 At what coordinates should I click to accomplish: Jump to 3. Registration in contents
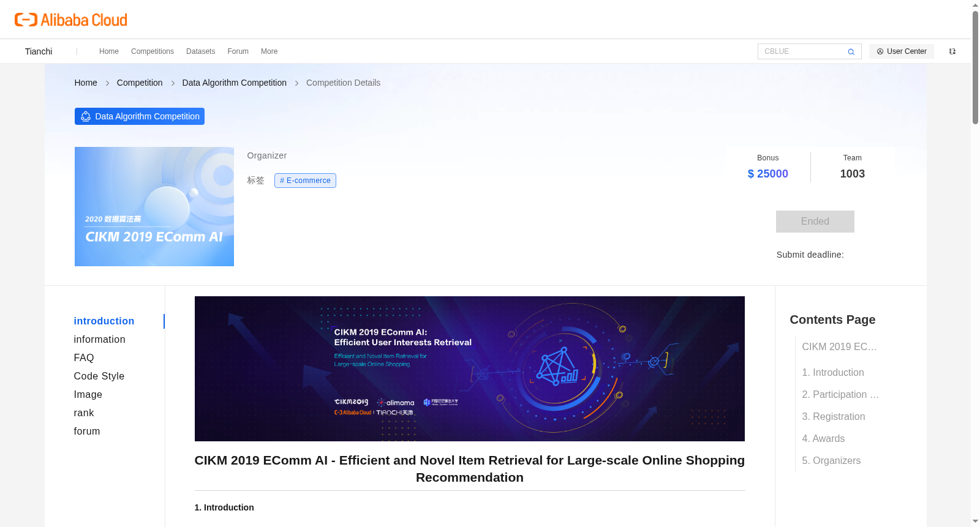tap(834, 417)
